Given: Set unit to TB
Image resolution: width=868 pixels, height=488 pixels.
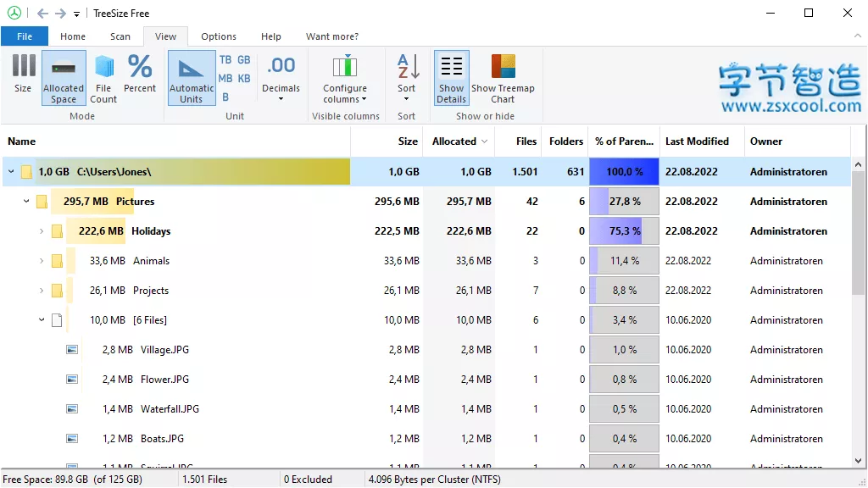Looking at the screenshot, I should coord(225,60).
